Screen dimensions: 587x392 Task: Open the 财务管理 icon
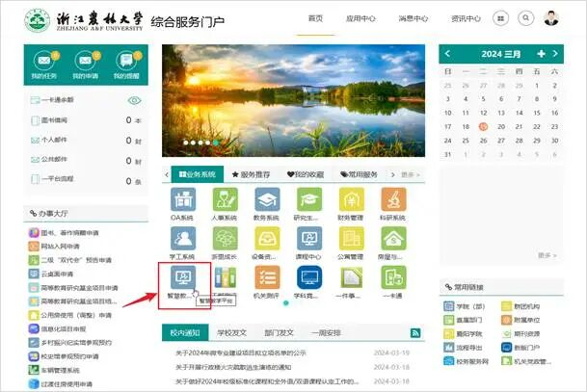pyautogui.click(x=351, y=199)
